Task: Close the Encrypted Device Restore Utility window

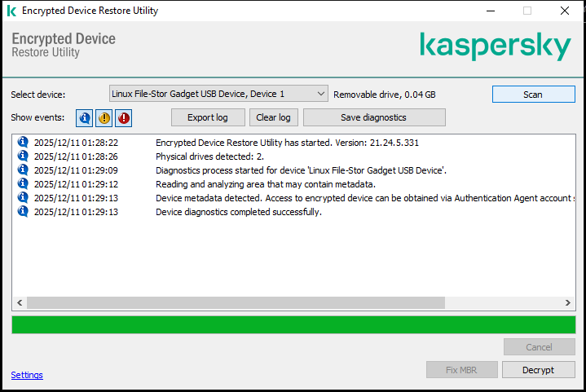Action: [x=565, y=11]
